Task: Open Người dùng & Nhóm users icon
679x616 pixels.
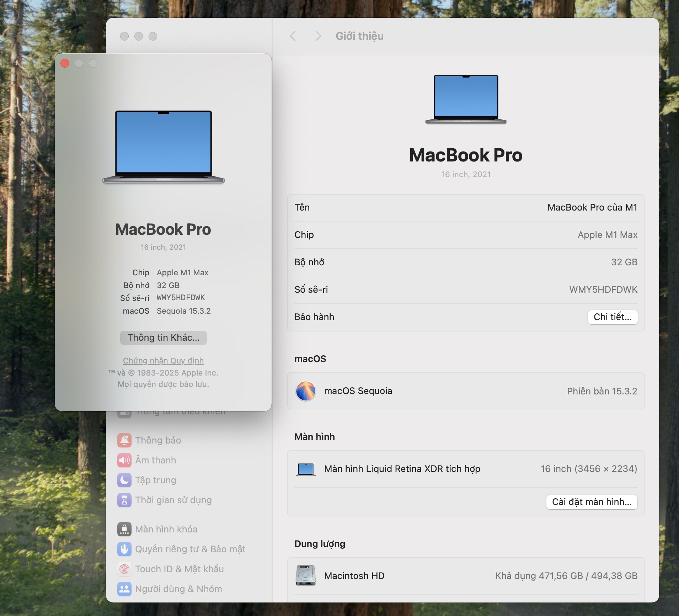Action: pyautogui.click(x=124, y=589)
